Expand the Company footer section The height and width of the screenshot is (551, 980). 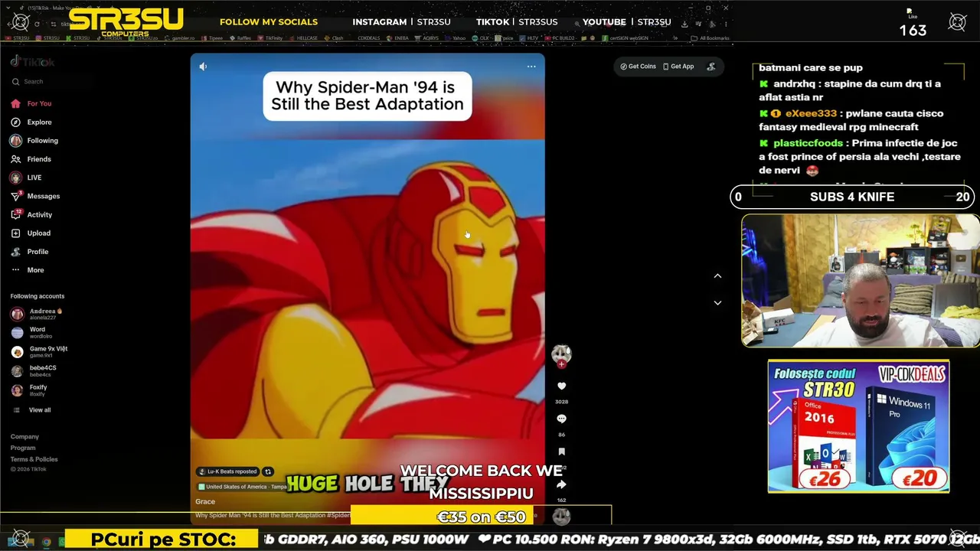point(24,437)
